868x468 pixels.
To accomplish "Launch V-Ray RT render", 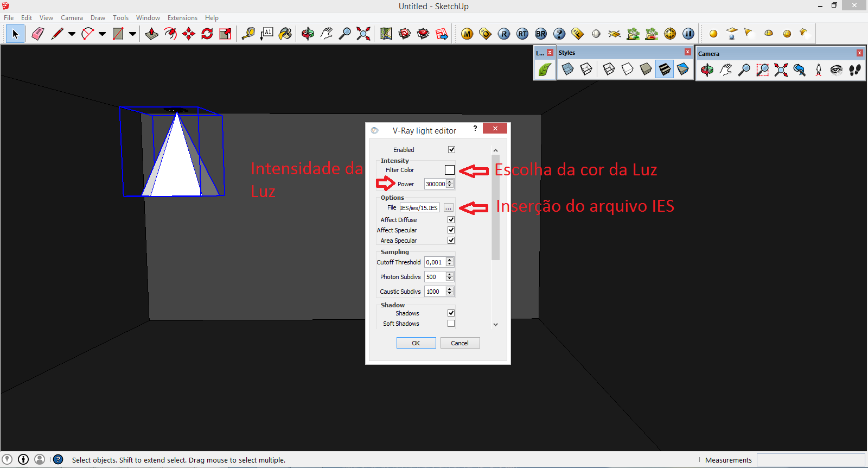I will tap(522, 34).
